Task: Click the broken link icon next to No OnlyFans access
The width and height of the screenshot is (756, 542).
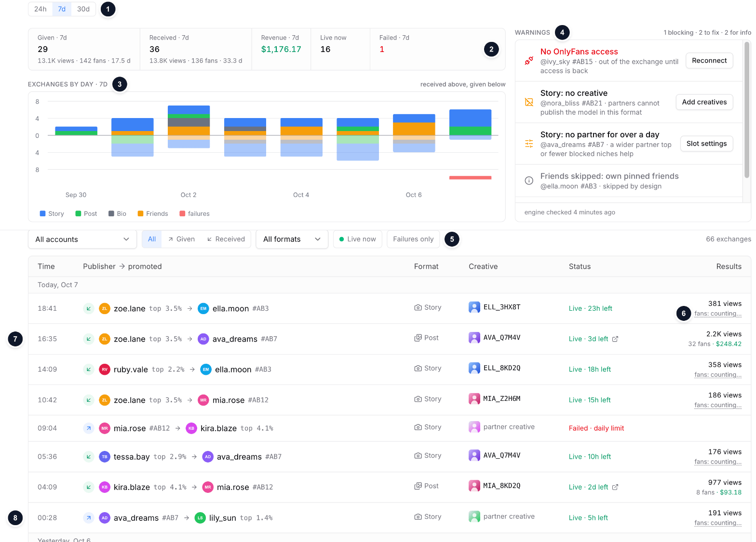Action: (529, 61)
